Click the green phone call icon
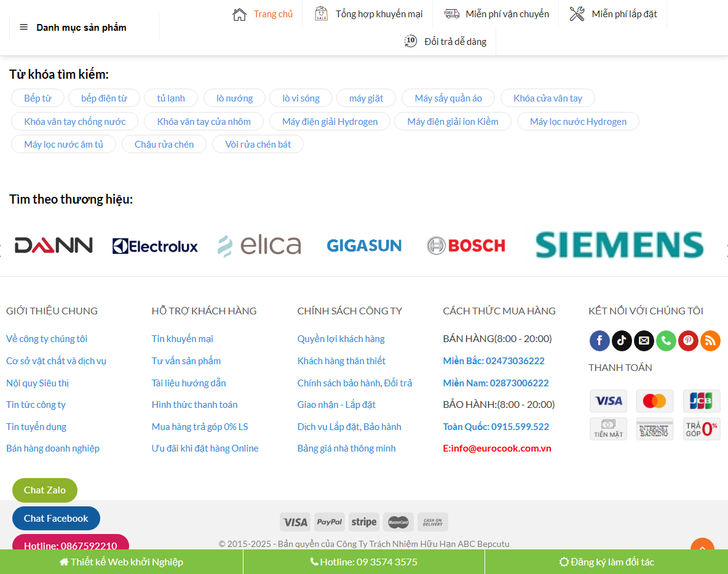Image resolution: width=728 pixels, height=574 pixels. [666, 340]
